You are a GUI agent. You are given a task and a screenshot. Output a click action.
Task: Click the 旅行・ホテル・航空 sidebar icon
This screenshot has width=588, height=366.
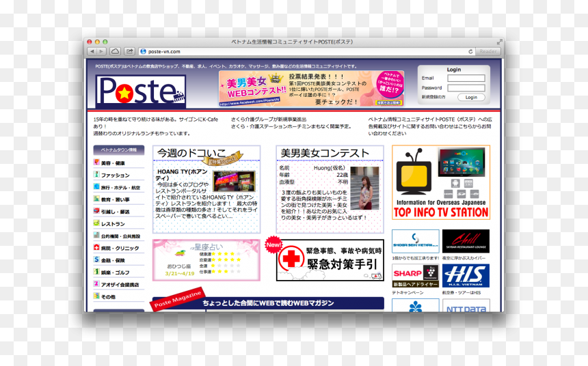click(96, 186)
